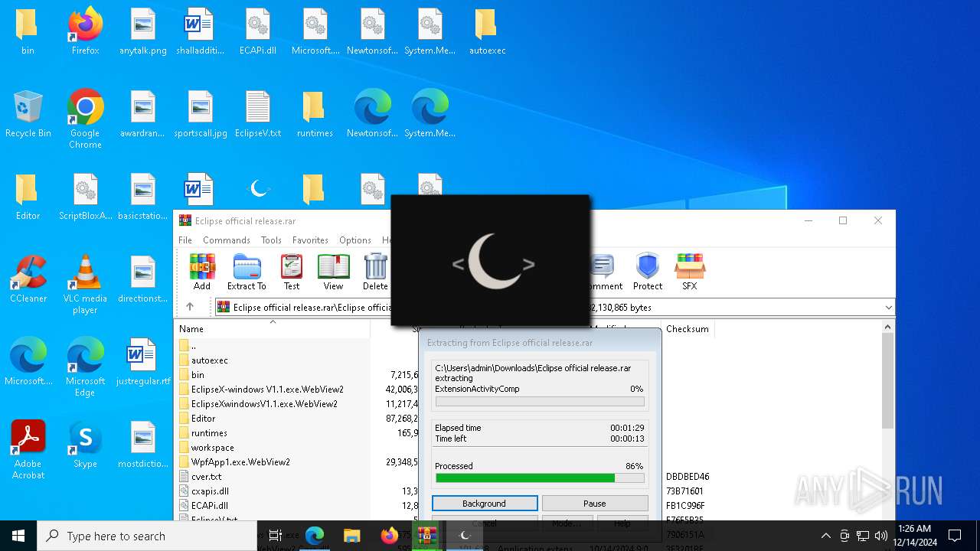The image size is (980, 551).
Task: Sort the list by the Checksum column header
Action: (687, 329)
